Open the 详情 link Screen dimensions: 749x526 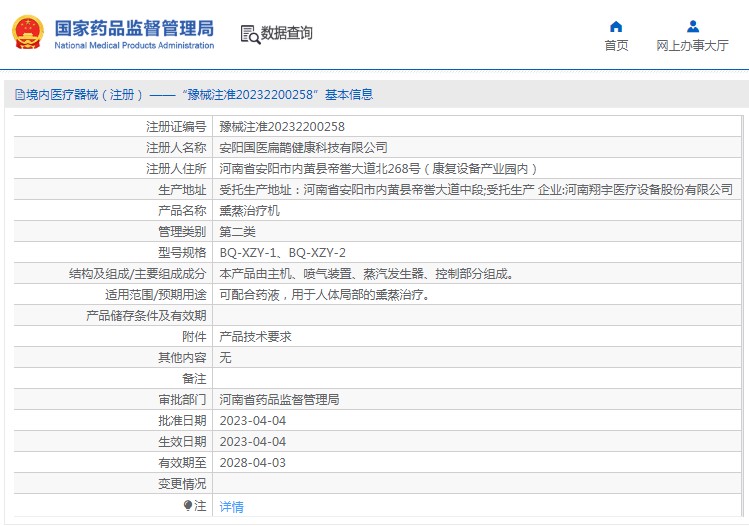[x=231, y=506]
